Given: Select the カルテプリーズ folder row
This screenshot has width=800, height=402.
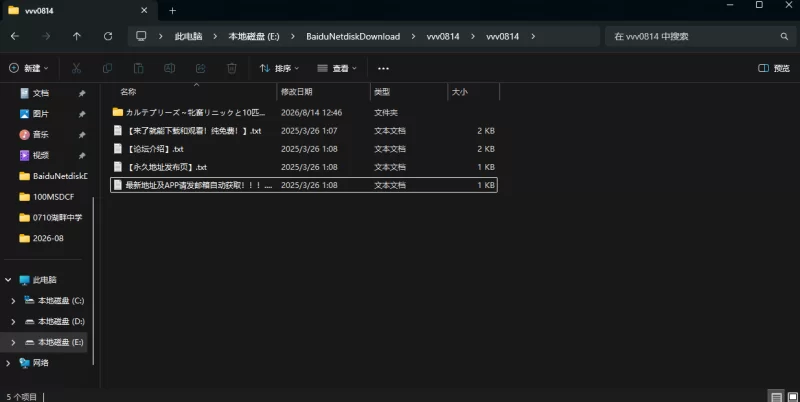Looking at the screenshot, I should click(x=304, y=112).
